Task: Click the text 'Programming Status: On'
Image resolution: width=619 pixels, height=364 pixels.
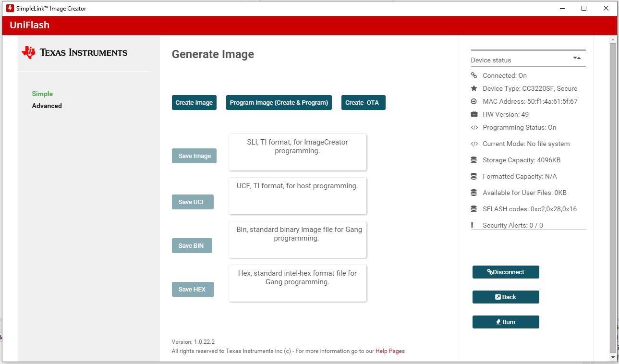Action: pos(520,127)
